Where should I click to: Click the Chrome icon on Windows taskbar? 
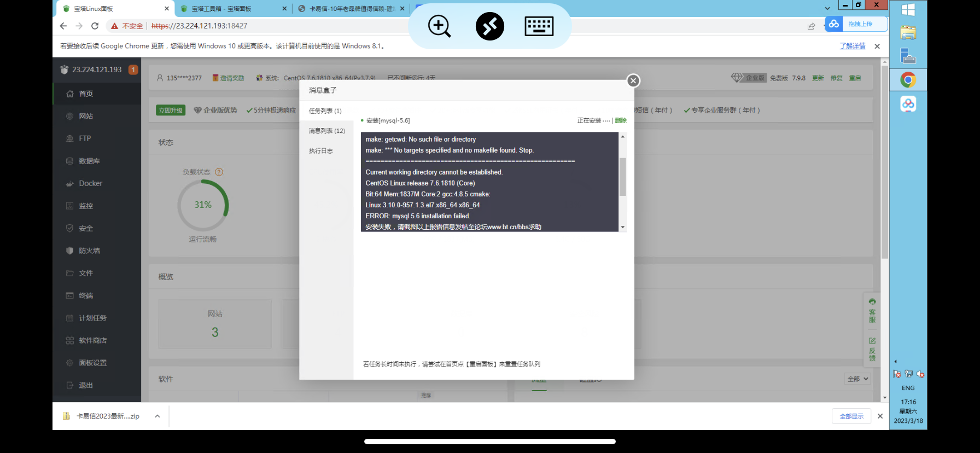[908, 80]
